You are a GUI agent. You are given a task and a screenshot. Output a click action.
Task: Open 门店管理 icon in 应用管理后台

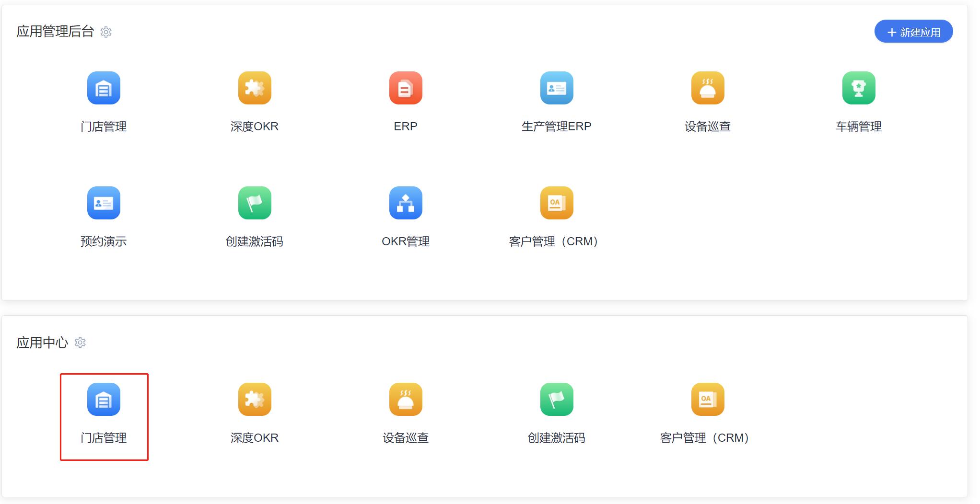(x=104, y=88)
